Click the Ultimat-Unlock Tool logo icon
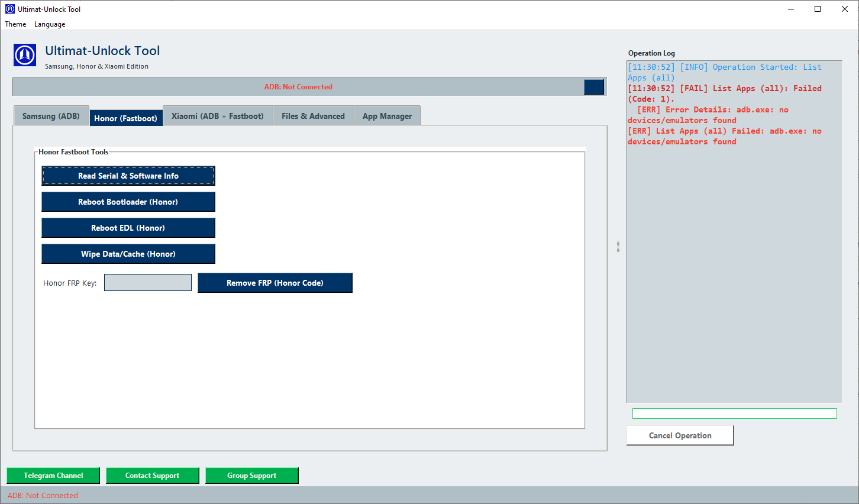The width and height of the screenshot is (859, 504). tap(24, 55)
